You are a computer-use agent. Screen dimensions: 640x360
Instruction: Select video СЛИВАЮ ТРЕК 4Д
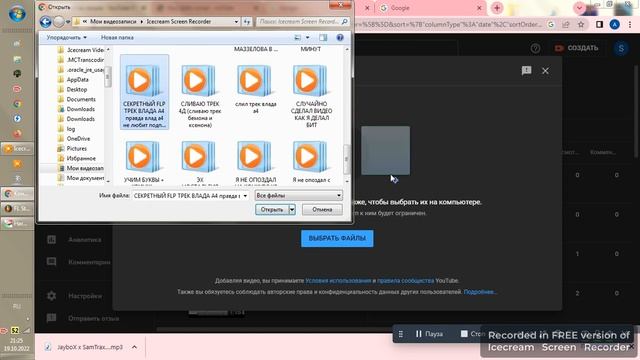[200, 96]
